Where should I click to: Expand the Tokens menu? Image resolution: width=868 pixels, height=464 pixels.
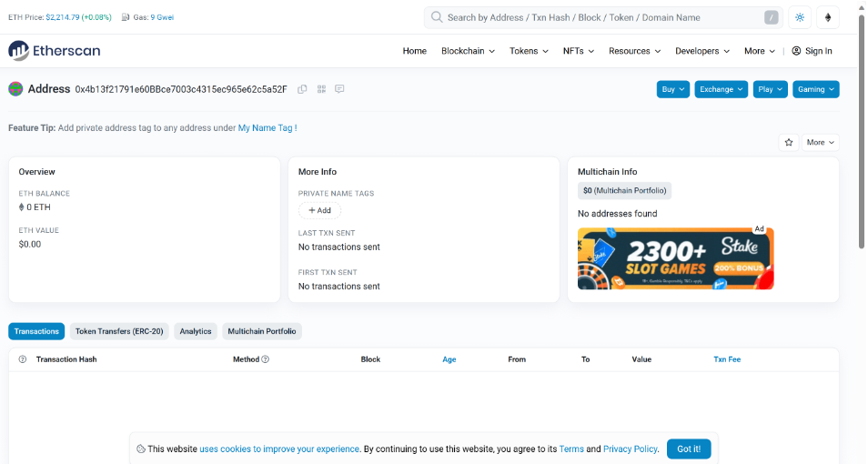point(529,51)
